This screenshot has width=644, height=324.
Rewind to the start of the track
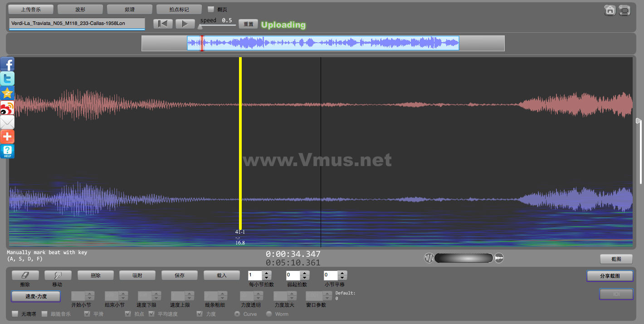162,24
